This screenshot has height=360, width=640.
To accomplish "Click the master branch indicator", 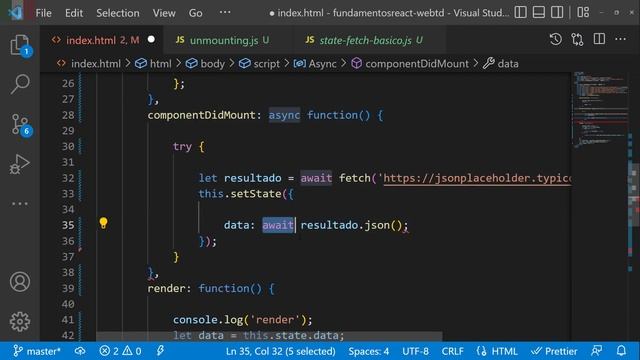I will 37,351.
